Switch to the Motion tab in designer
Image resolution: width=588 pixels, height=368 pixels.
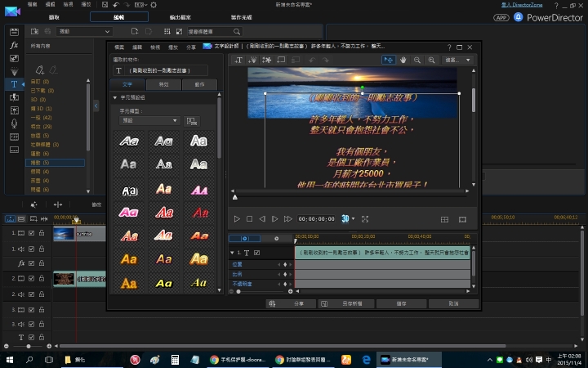click(x=199, y=84)
